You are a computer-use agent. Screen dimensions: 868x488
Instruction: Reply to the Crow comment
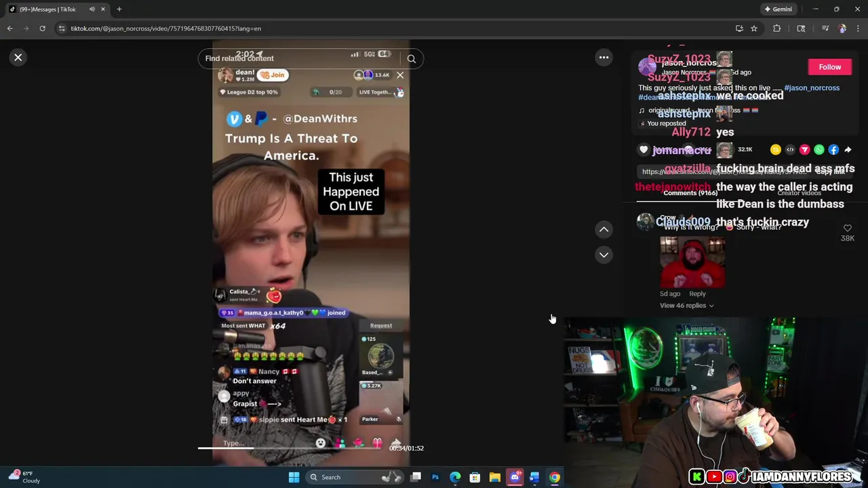click(697, 293)
